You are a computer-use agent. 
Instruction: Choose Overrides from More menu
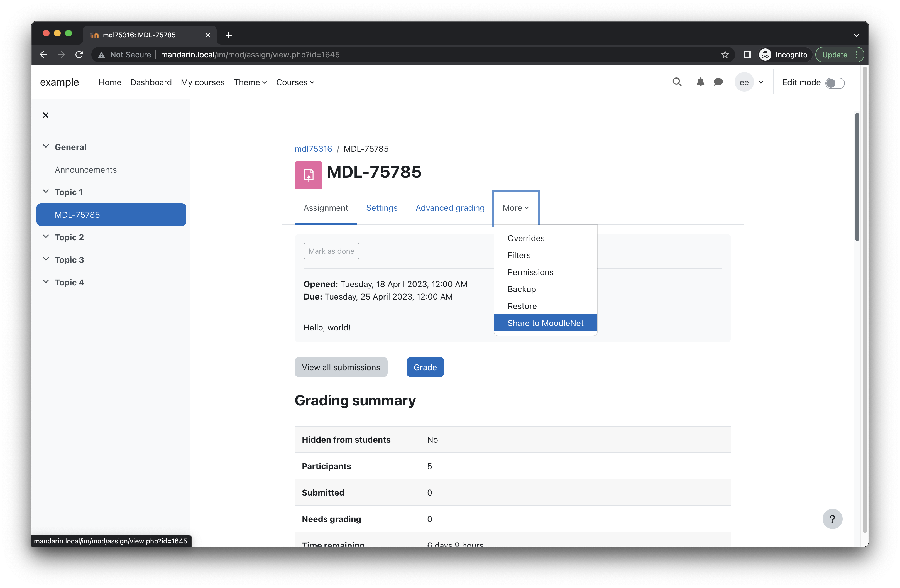pyautogui.click(x=545, y=238)
